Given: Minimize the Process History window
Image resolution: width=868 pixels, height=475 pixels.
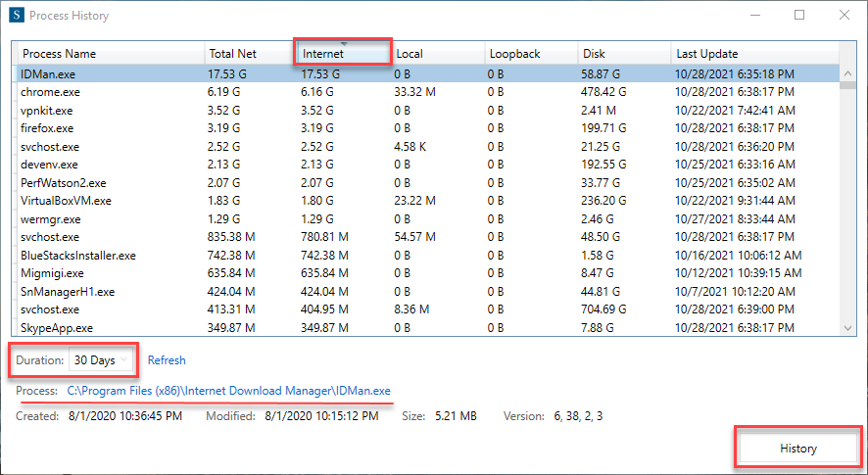Looking at the screenshot, I should coord(755,15).
